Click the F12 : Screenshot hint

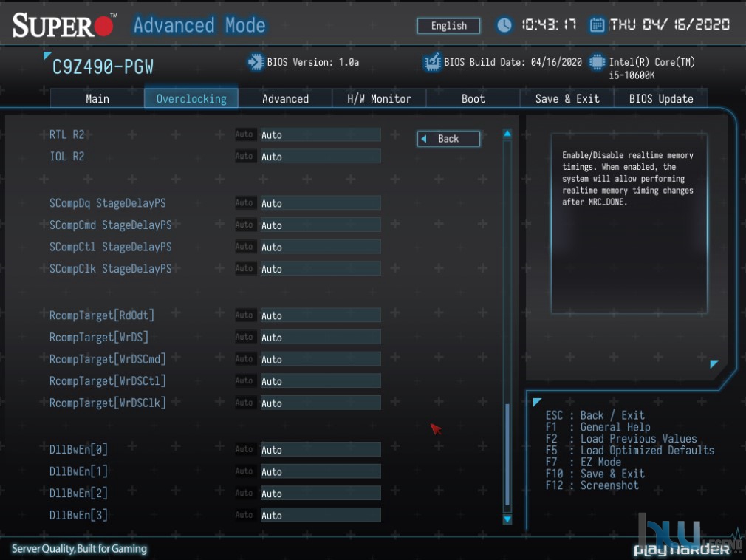[592, 485]
